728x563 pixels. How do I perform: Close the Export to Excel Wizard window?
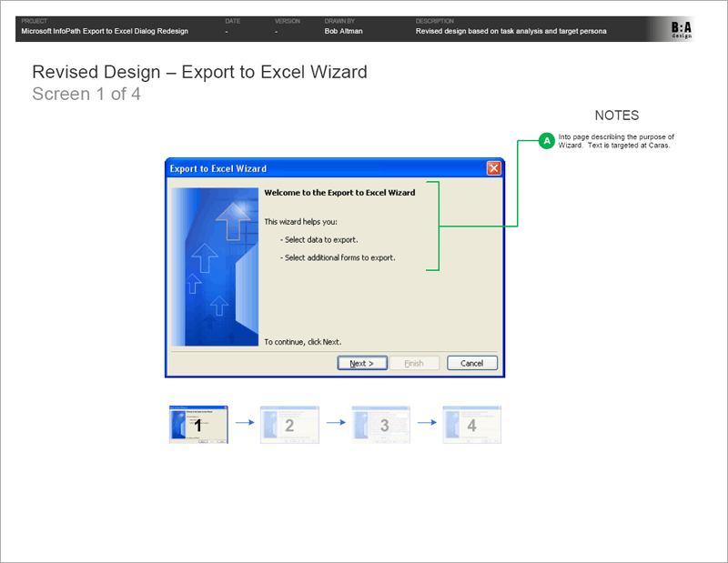tap(493, 168)
